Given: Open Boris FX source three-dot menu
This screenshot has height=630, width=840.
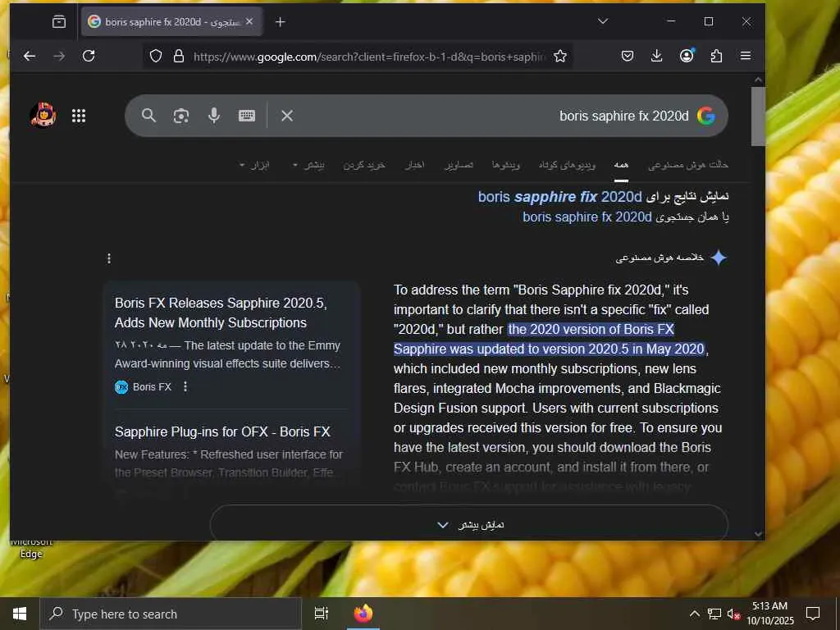Looking at the screenshot, I should click(185, 387).
